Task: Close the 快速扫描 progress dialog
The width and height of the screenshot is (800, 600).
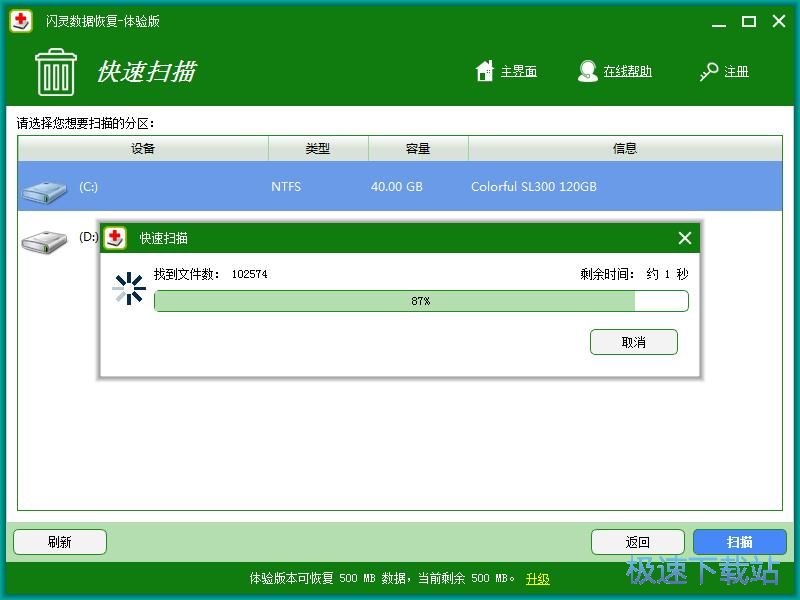Action: click(685, 238)
